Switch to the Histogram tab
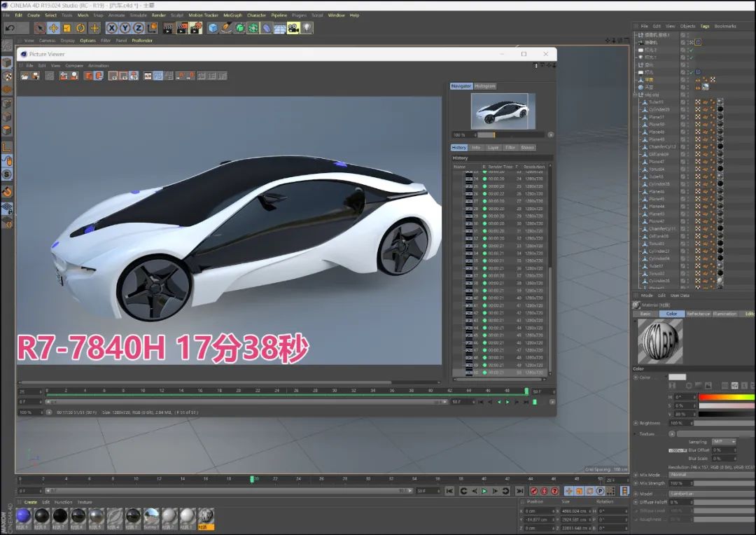 click(484, 86)
